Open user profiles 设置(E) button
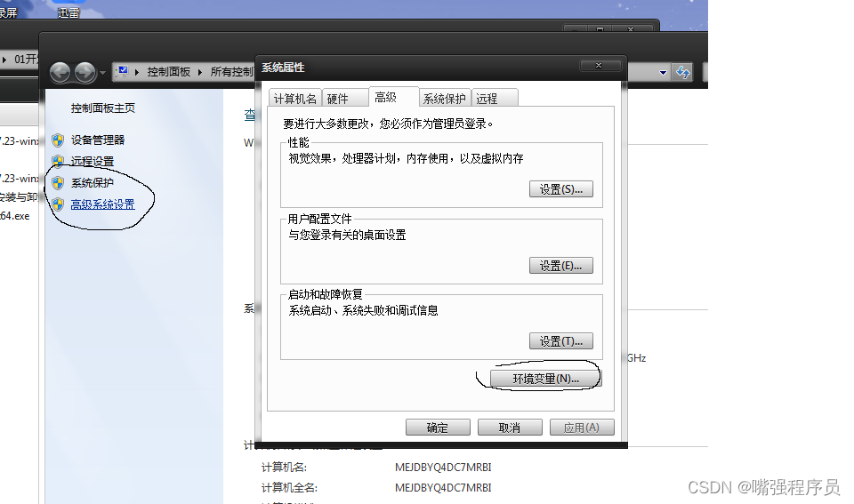Image resolution: width=854 pixels, height=504 pixels. click(x=561, y=266)
